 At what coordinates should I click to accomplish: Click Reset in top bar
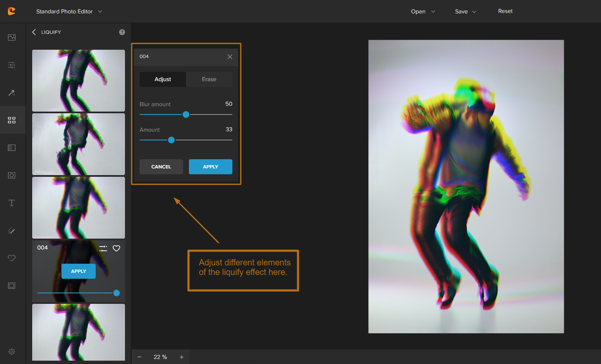(505, 11)
